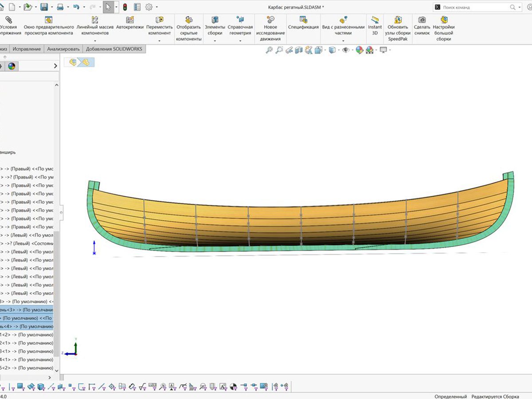The image size is (532, 399).
Task: Open the Добавления SOLIDWORKS tab
Action: point(114,49)
